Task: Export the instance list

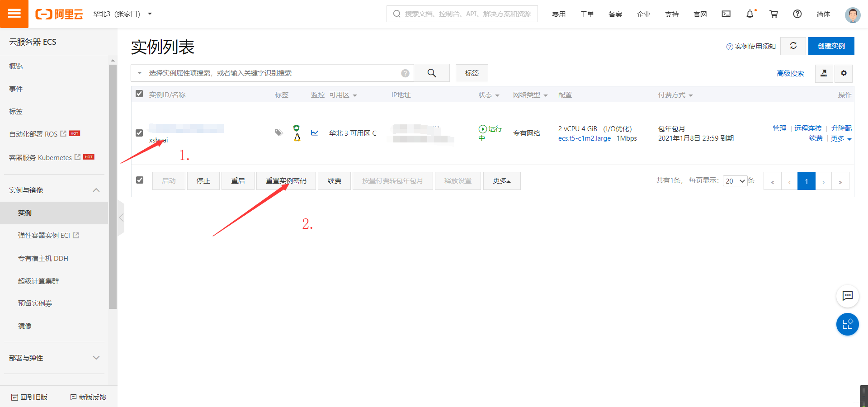Action: [824, 73]
